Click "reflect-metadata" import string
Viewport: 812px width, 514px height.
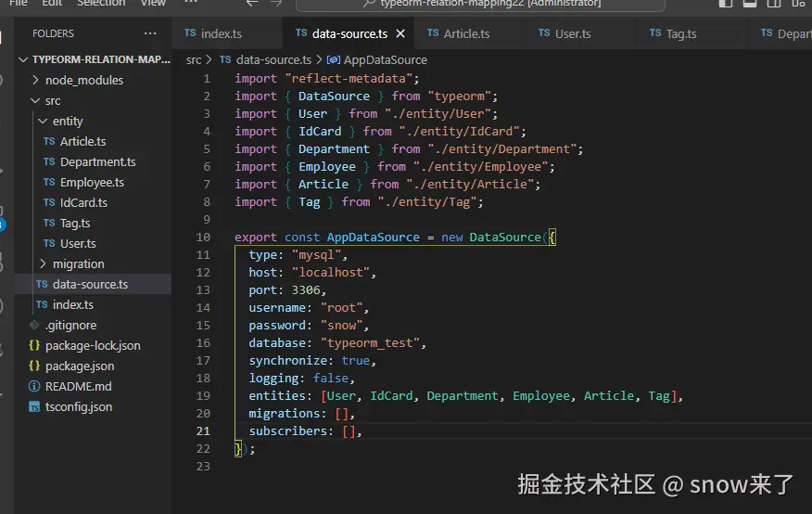(349, 79)
